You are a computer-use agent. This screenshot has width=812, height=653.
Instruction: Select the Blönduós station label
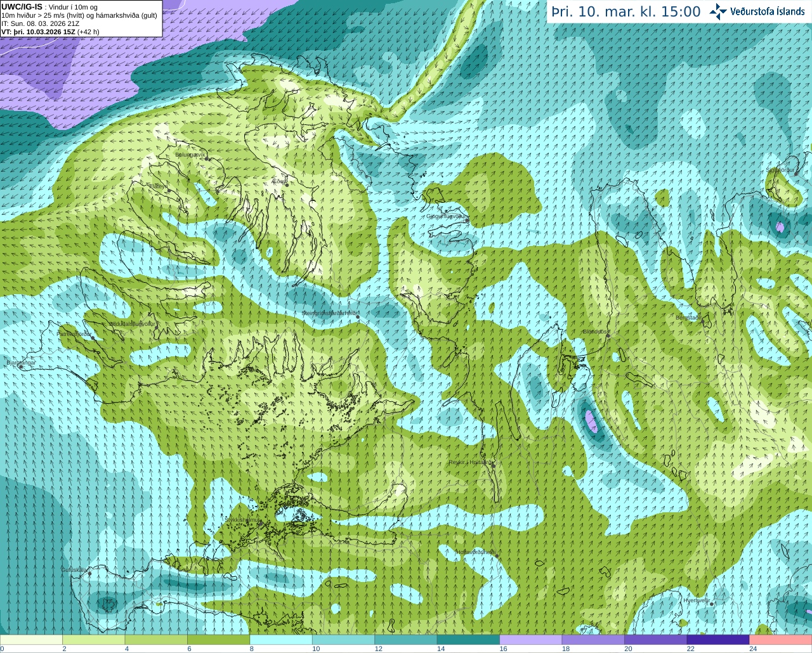[x=596, y=332]
